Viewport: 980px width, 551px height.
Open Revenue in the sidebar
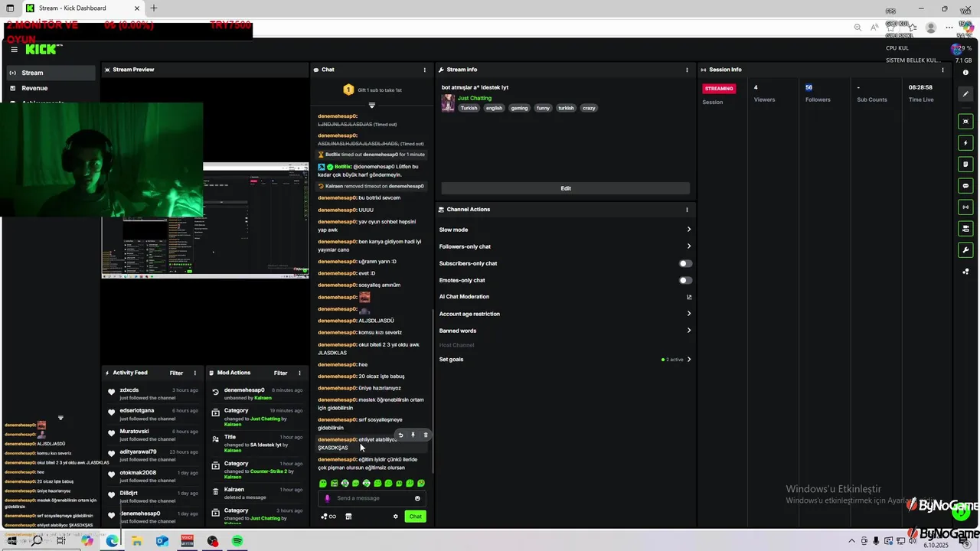(x=51, y=88)
